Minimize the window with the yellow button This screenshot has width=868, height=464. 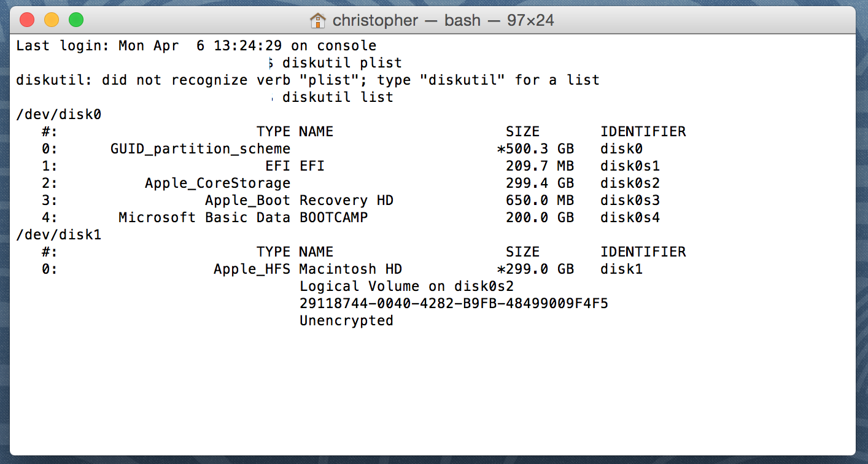(52, 20)
